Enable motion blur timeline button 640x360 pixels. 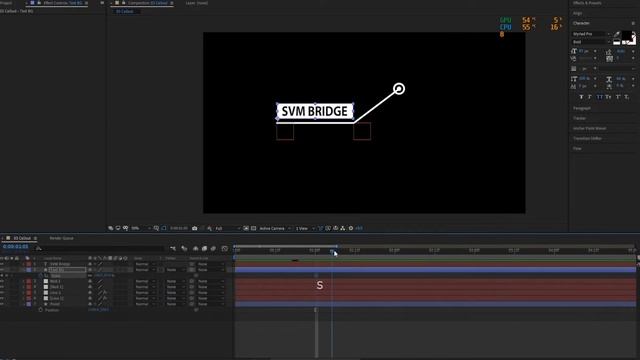click(213, 248)
